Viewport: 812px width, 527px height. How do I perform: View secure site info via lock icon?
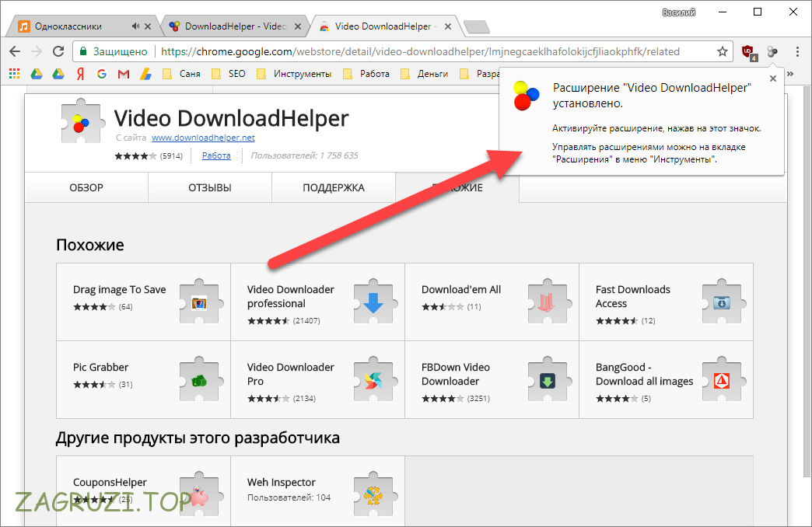tap(82, 51)
